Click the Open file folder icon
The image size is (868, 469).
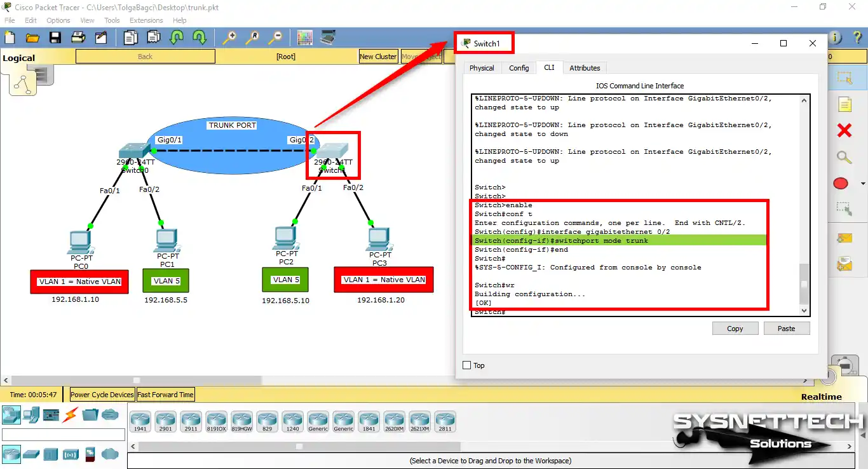click(x=32, y=37)
